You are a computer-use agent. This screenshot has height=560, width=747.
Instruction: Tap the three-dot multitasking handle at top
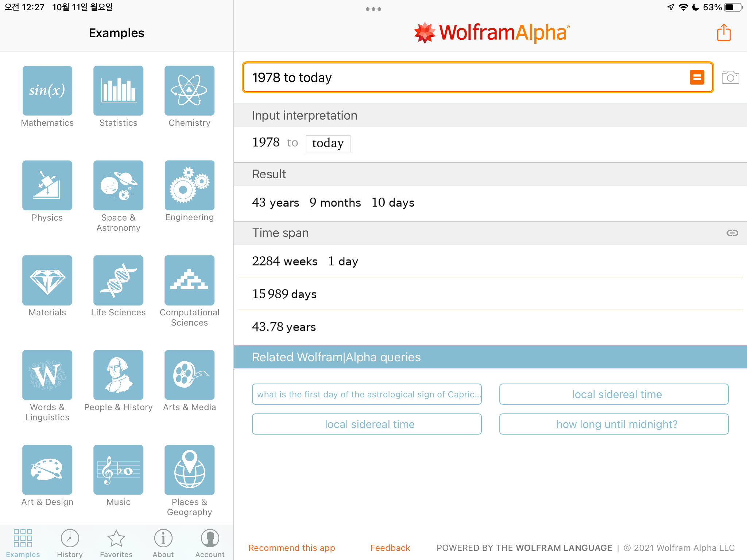[373, 9]
